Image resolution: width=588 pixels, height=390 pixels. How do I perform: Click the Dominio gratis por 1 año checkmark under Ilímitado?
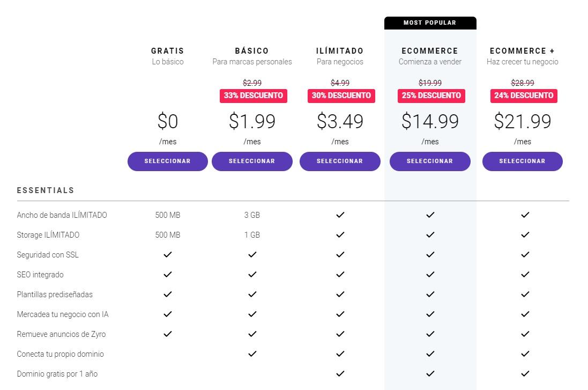click(340, 373)
